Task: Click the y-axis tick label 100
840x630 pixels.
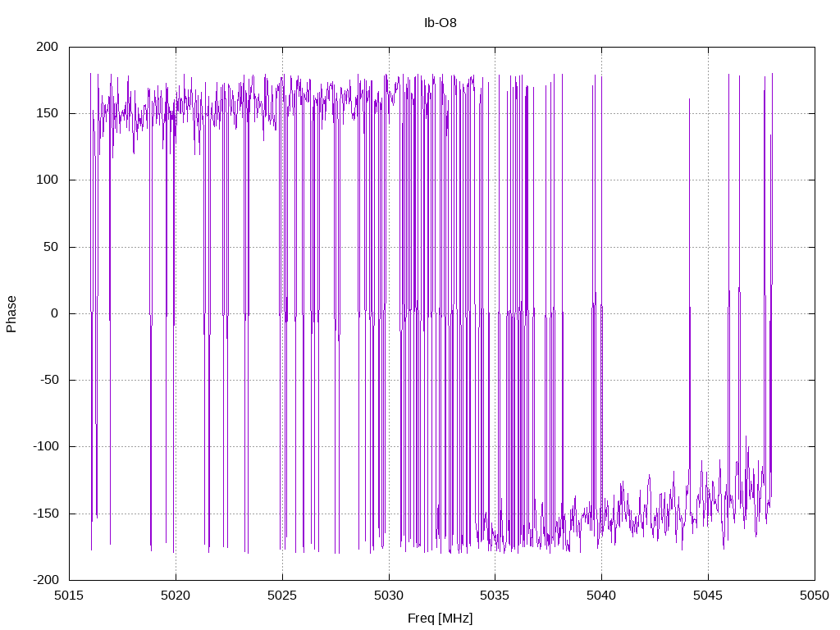Action: pos(47,180)
